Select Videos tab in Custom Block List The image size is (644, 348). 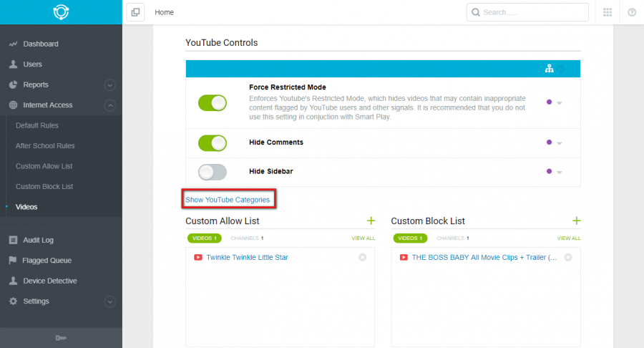[410, 238]
